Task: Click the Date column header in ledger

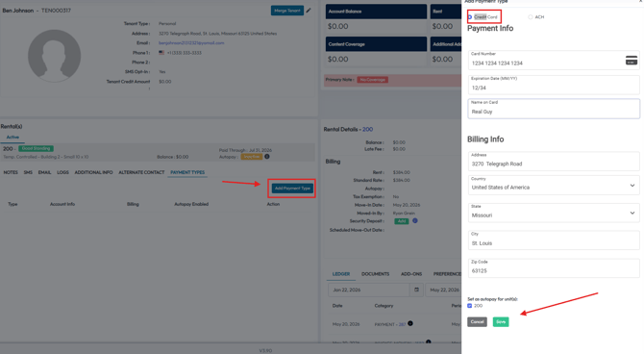Action: pyautogui.click(x=337, y=306)
